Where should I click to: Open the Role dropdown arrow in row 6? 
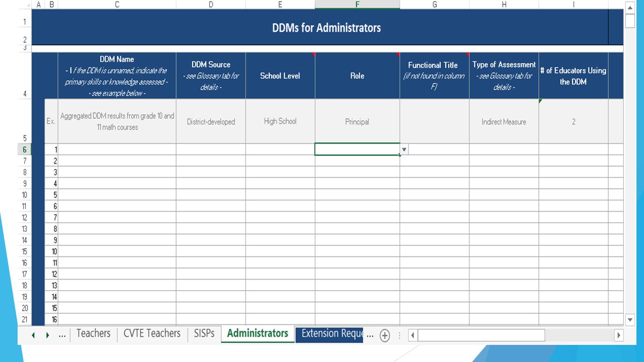[x=404, y=150]
